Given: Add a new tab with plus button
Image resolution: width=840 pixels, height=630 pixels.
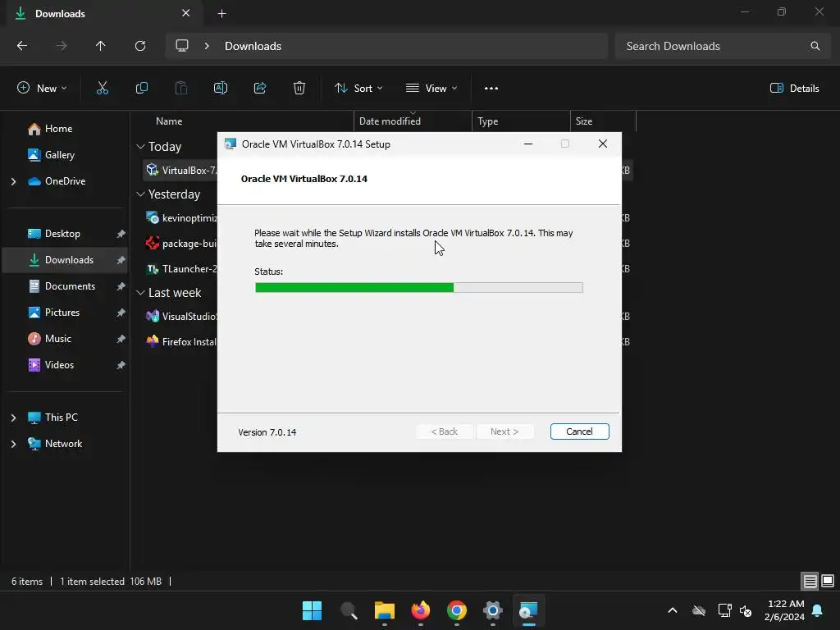Looking at the screenshot, I should [x=221, y=14].
